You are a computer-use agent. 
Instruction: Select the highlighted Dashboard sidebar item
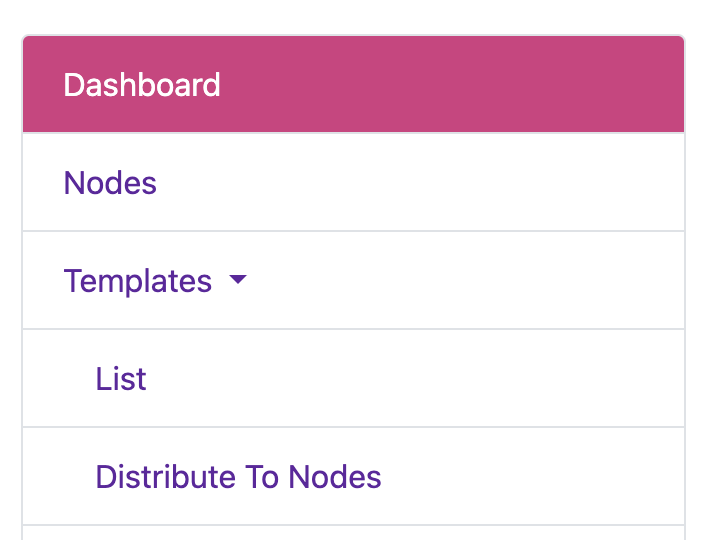(x=142, y=85)
